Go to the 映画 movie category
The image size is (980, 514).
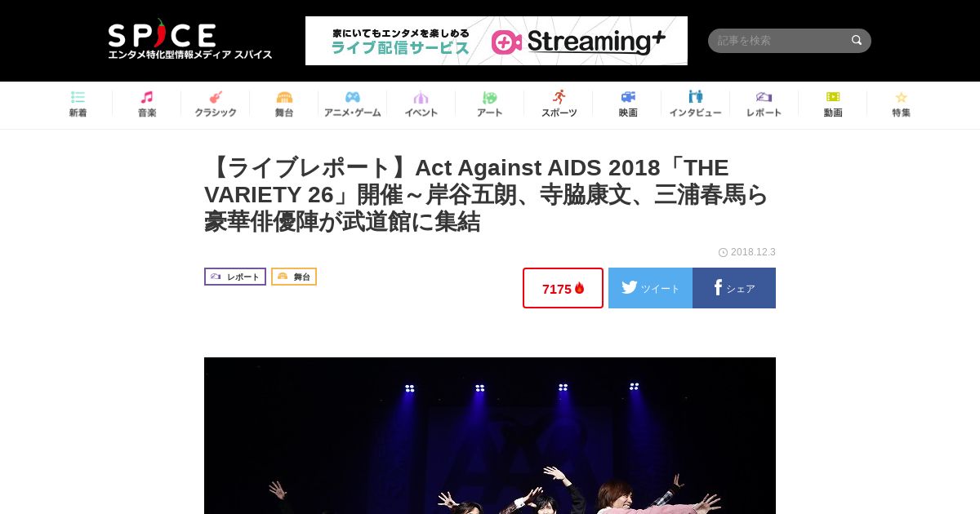click(x=627, y=104)
